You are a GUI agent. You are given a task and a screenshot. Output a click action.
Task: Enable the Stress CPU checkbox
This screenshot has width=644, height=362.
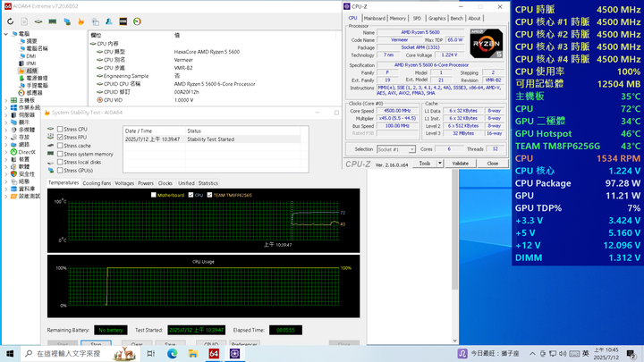point(60,129)
